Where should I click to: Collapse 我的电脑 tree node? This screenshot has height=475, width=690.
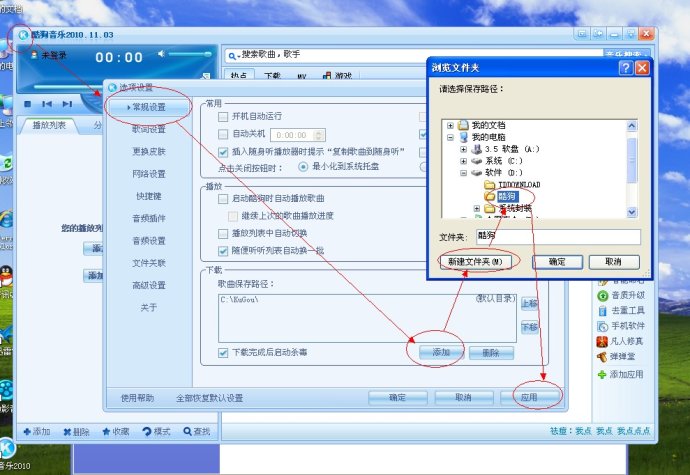point(450,137)
